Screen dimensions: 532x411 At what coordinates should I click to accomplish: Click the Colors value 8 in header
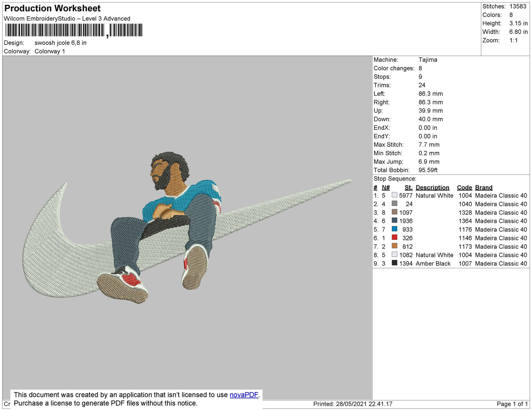tap(511, 15)
